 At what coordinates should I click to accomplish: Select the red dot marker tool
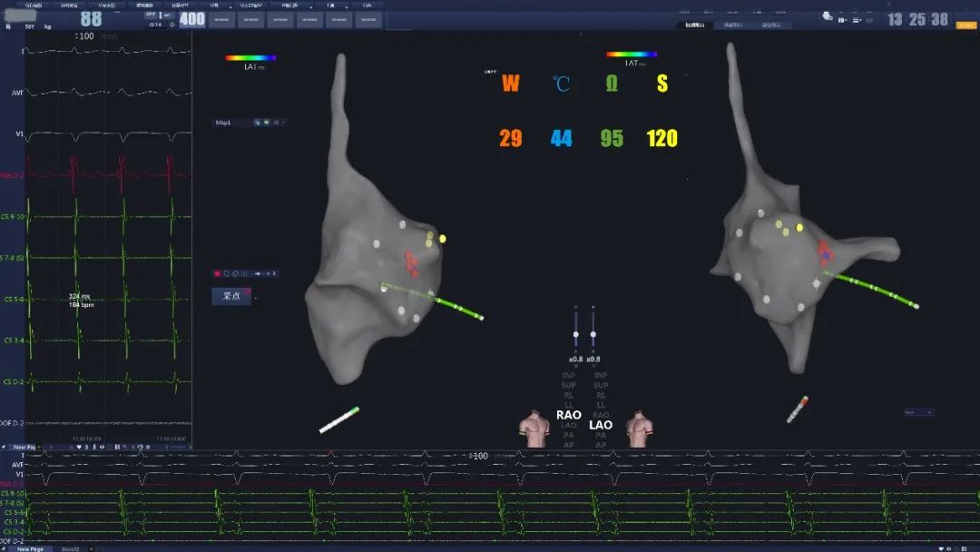click(217, 273)
